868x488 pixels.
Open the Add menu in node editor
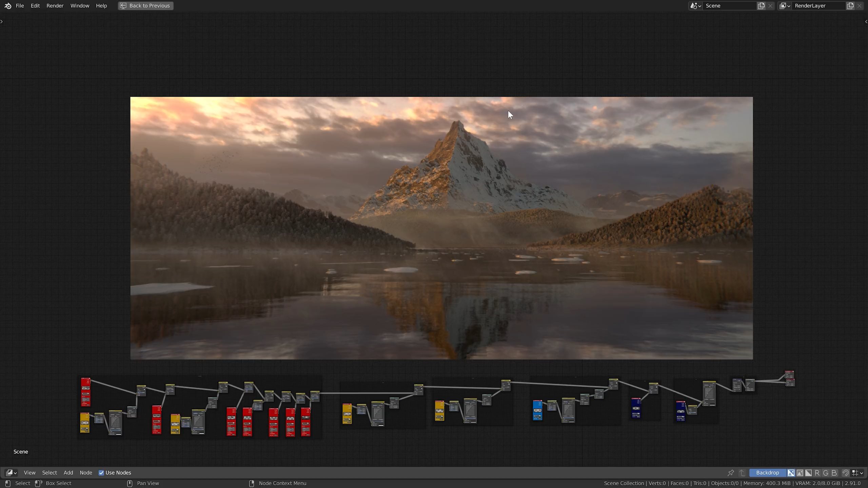(x=68, y=473)
